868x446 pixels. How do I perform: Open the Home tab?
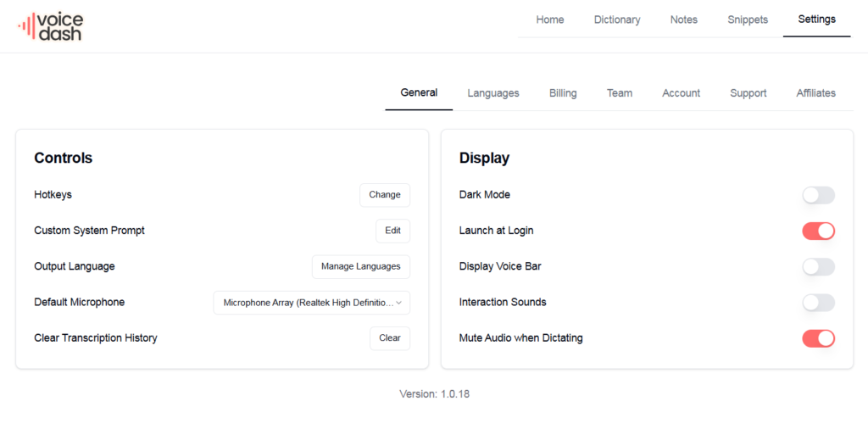tap(549, 20)
